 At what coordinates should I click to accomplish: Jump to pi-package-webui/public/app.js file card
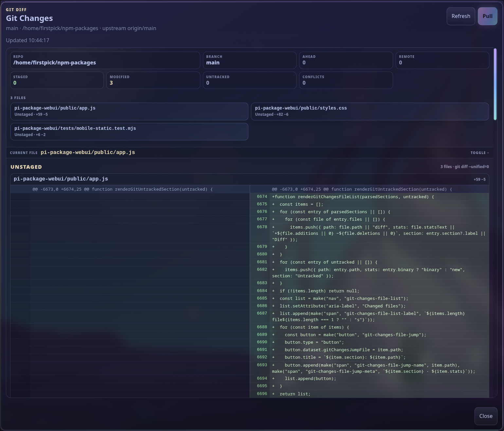129,111
